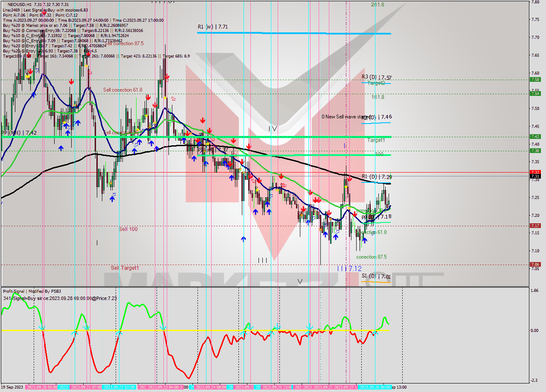
Task: Click the Sell Target1 label
Action: [x=125, y=268]
